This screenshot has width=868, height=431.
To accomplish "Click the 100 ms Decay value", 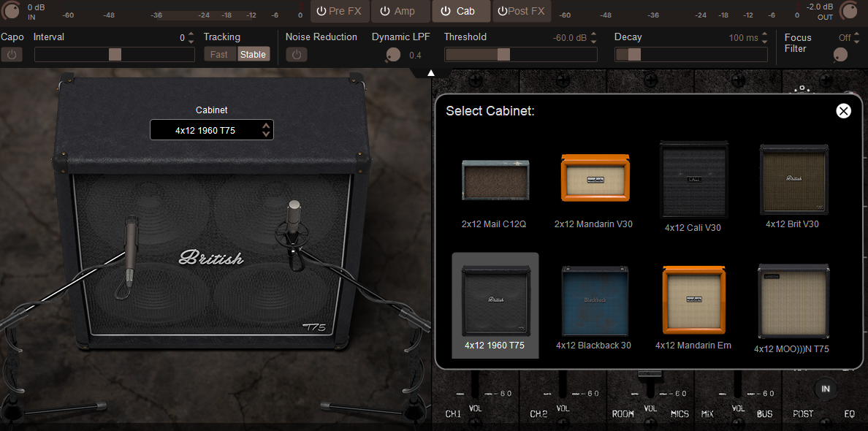I will click(x=744, y=38).
